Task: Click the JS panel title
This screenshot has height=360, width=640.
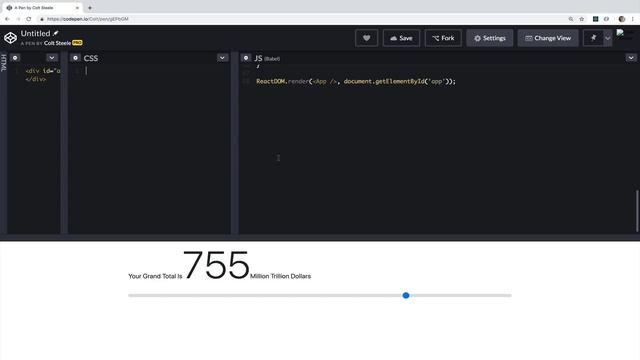Action: tap(258, 58)
